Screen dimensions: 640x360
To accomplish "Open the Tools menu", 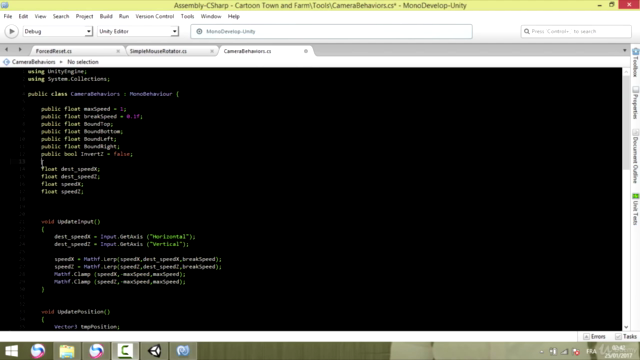I will pyautogui.click(x=187, y=16).
